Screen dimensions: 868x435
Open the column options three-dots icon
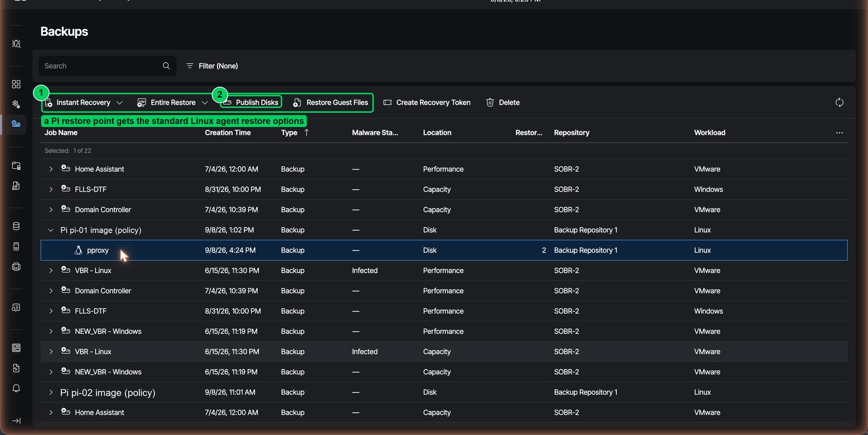(x=840, y=133)
